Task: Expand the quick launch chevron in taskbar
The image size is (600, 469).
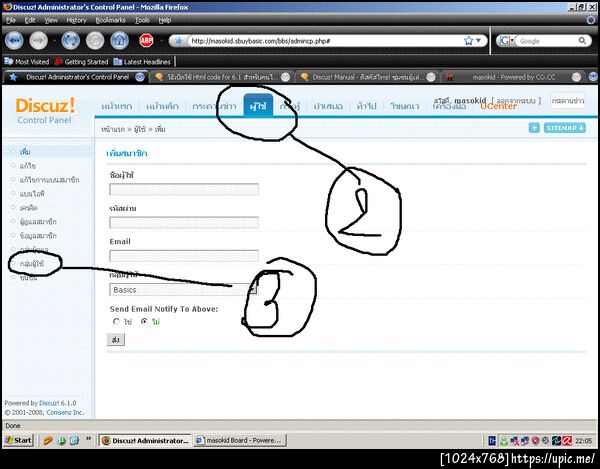Action: pyautogui.click(x=88, y=438)
